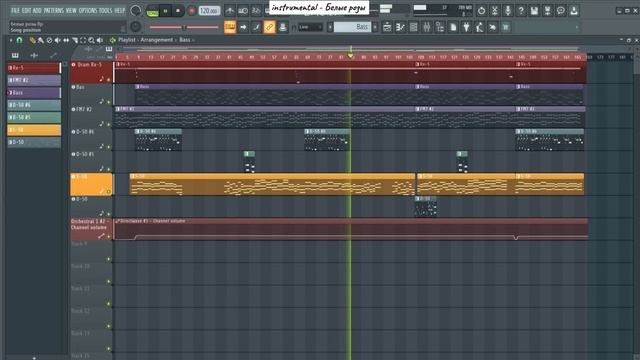Stop playback with the stop button

click(178, 11)
